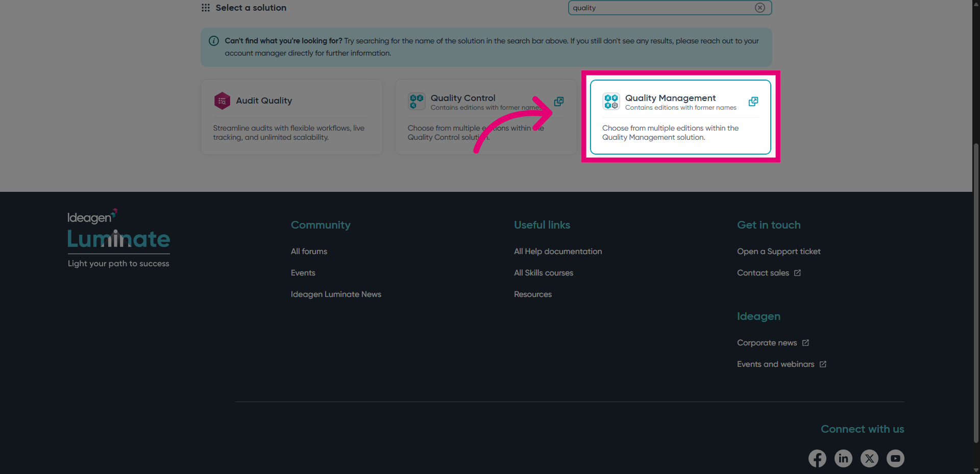
Task: Open the All forums link
Action: point(309,251)
